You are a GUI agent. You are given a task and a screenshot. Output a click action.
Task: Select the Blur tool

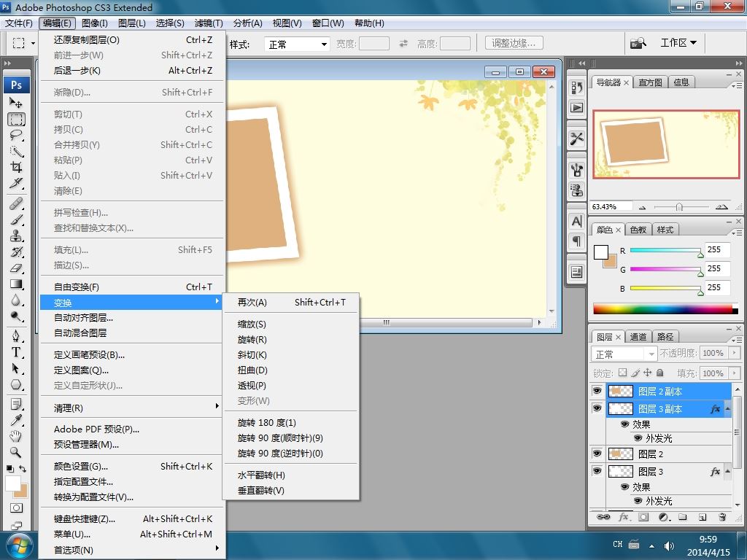pos(16,300)
